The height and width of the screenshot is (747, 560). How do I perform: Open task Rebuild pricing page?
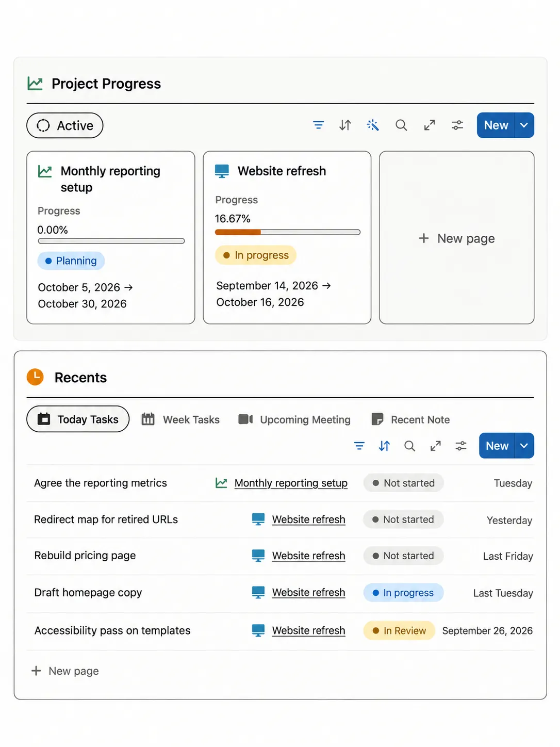click(85, 556)
